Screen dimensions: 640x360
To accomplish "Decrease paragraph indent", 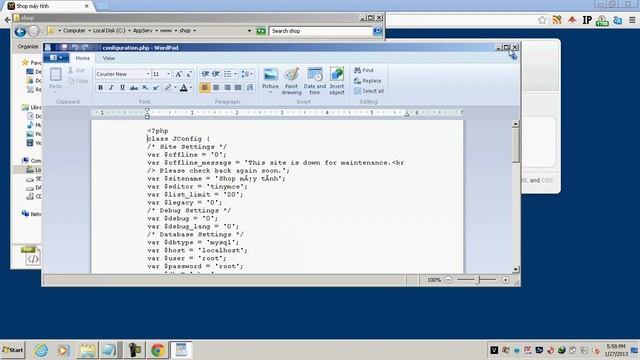I will coord(205,74).
